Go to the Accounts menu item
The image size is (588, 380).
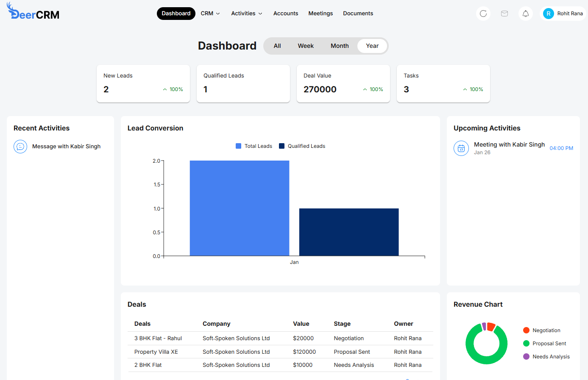285,13
